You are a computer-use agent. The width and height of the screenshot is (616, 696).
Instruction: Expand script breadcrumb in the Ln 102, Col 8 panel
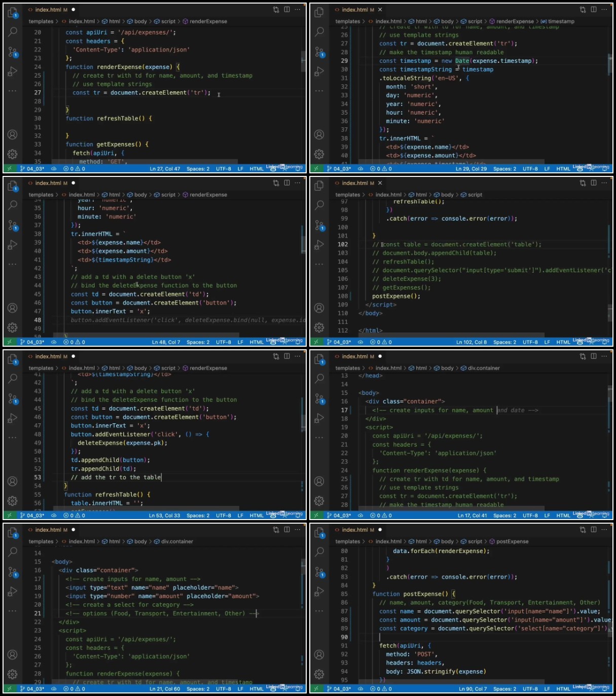[472, 195]
